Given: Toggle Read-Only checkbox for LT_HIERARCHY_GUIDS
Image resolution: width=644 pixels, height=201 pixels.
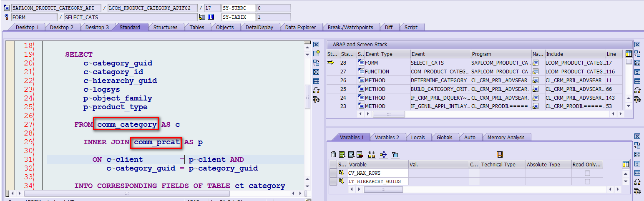Looking at the screenshot, I should [587, 181].
